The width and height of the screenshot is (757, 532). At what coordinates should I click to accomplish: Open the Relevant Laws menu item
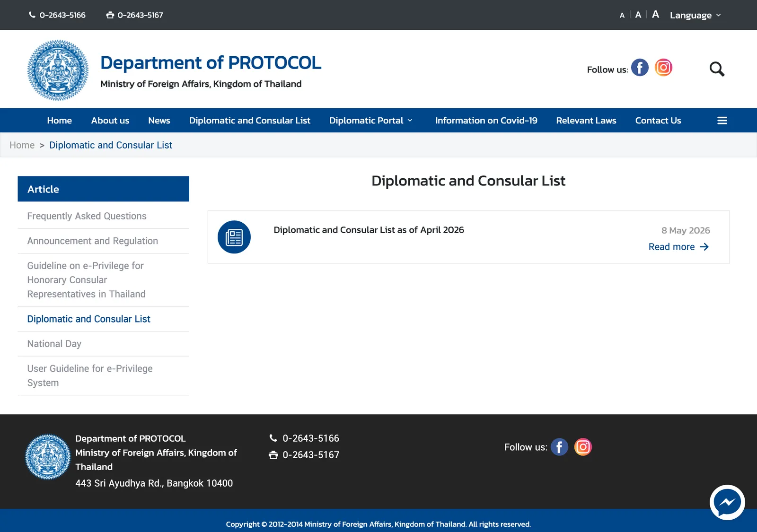pos(586,121)
